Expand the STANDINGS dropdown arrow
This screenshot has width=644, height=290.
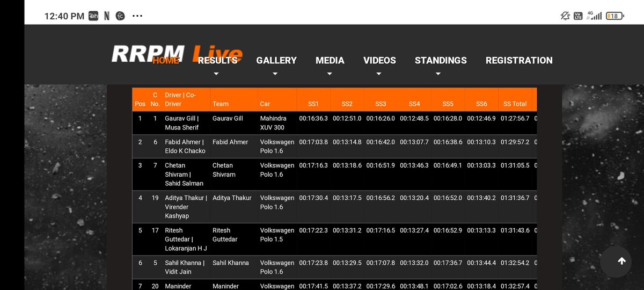pos(438,74)
